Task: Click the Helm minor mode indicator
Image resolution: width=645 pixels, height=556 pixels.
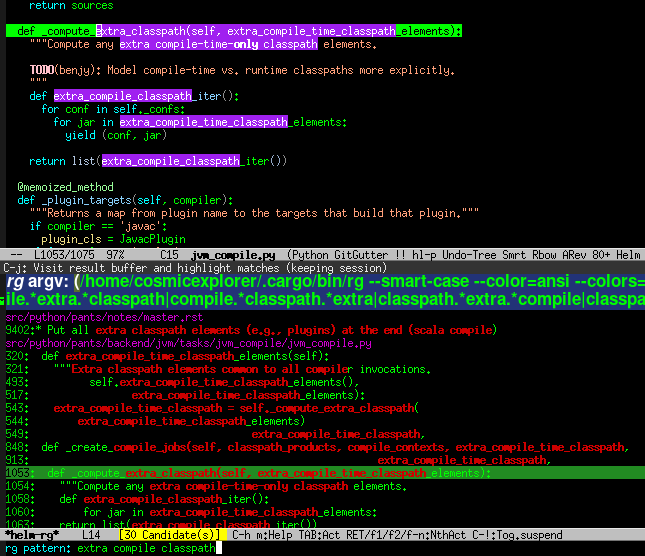Action: (x=628, y=255)
